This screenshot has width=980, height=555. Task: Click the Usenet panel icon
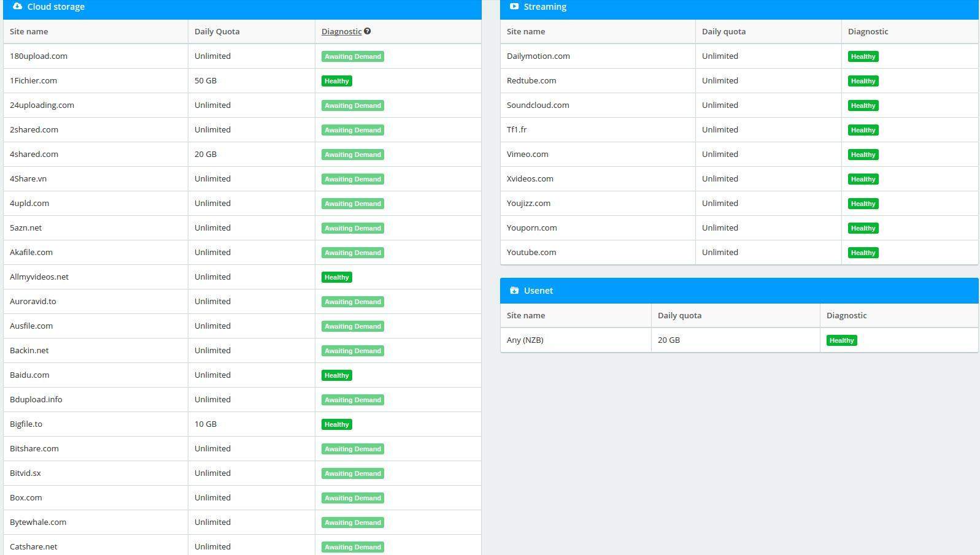pyautogui.click(x=514, y=290)
